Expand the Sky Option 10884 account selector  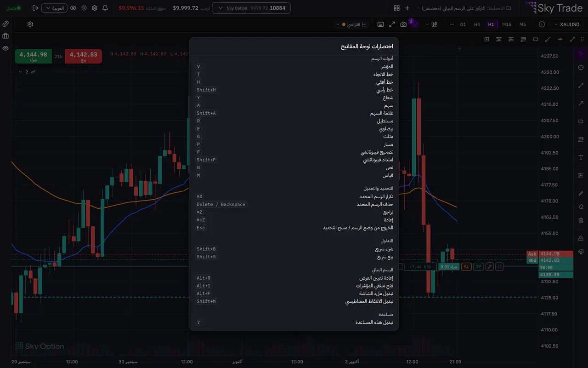click(x=252, y=8)
